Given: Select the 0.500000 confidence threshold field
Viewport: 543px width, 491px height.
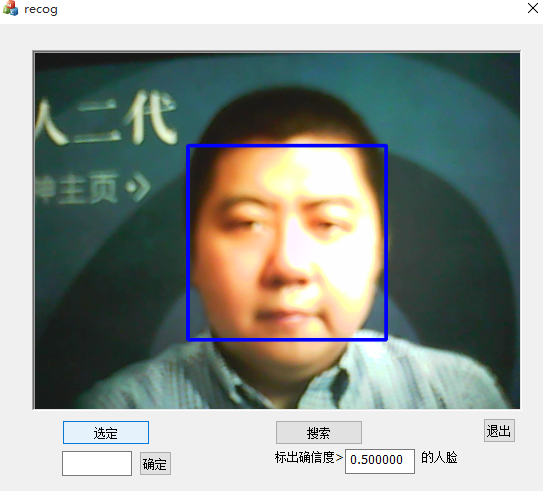Looking at the screenshot, I should point(380,461).
